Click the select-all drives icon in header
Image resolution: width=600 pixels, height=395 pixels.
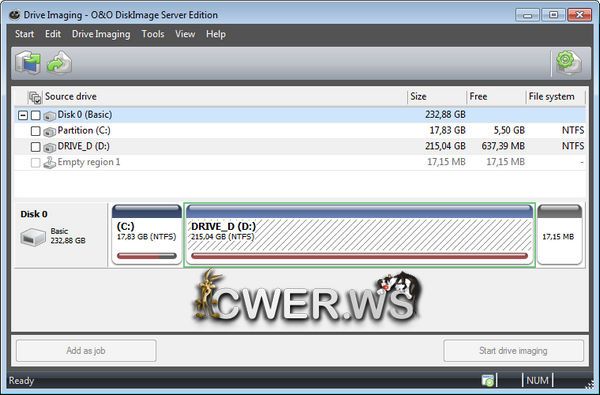(x=35, y=97)
